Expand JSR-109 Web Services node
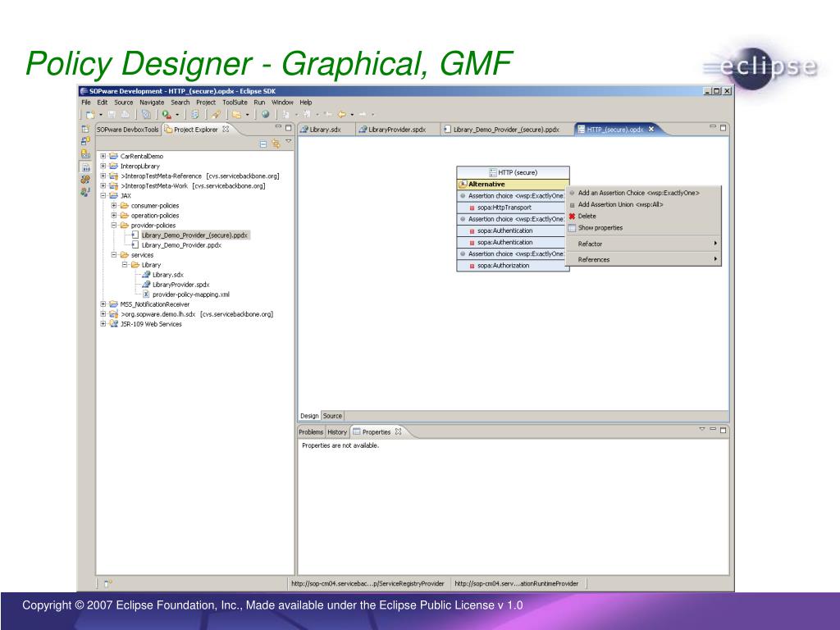The image size is (840, 630). tap(103, 324)
